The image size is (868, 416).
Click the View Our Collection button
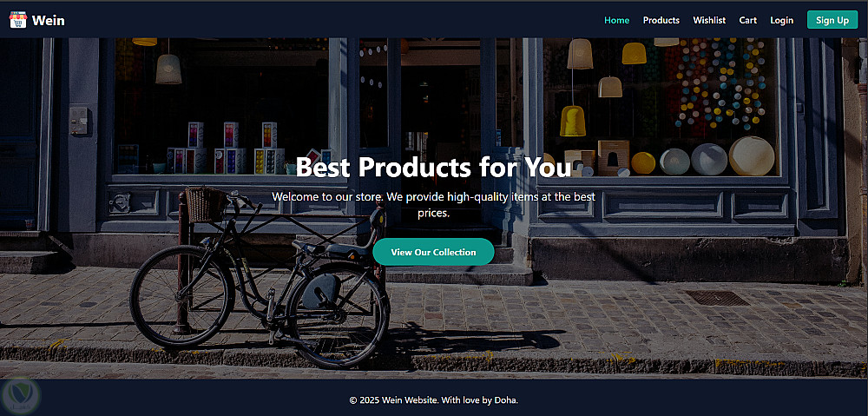(x=433, y=252)
